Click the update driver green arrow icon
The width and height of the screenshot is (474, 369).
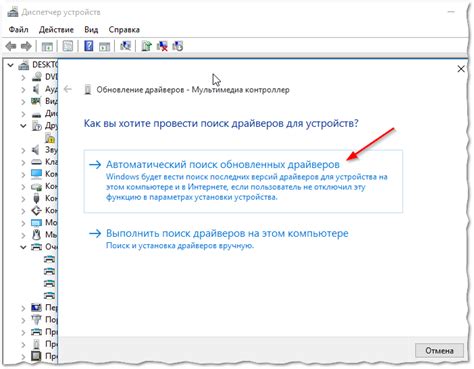coord(146,46)
